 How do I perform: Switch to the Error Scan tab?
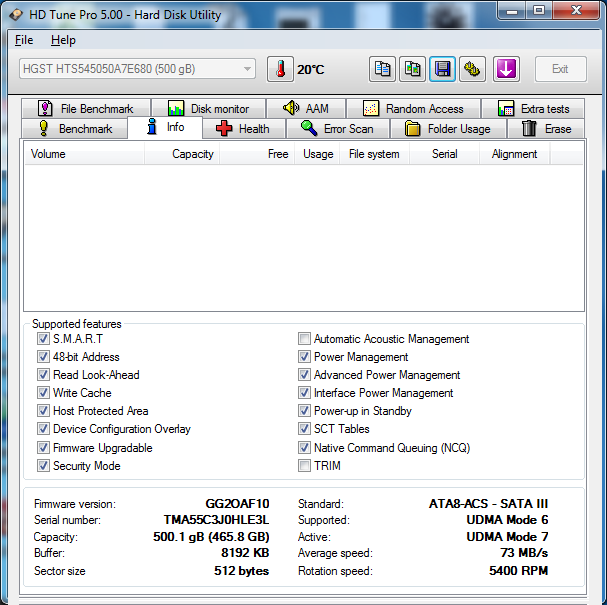tap(337, 129)
